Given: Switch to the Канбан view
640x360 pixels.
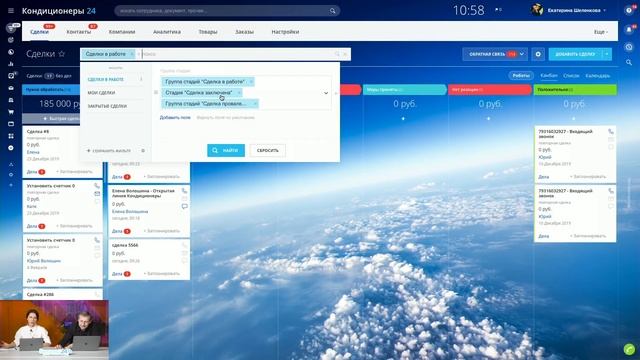Looking at the screenshot, I should tap(549, 76).
